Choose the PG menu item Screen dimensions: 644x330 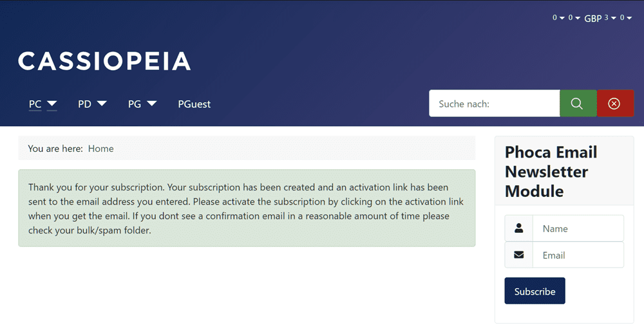[x=134, y=104]
